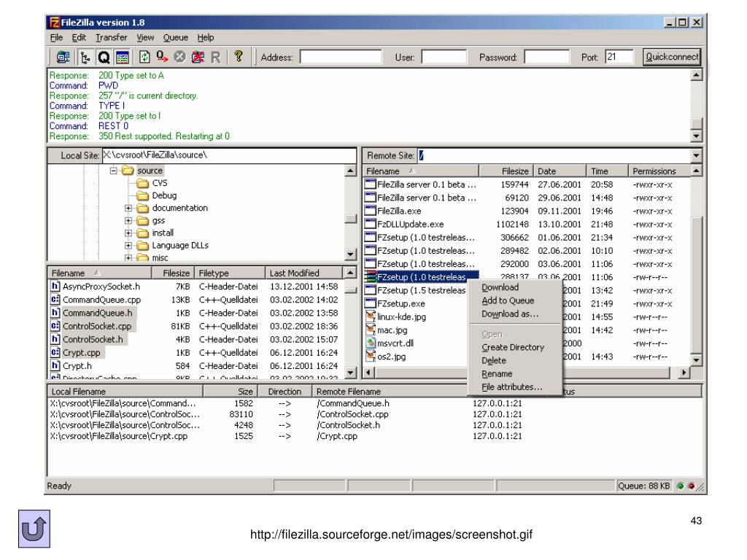Open the Edit menu
The image size is (747, 560).
[79, 37]
